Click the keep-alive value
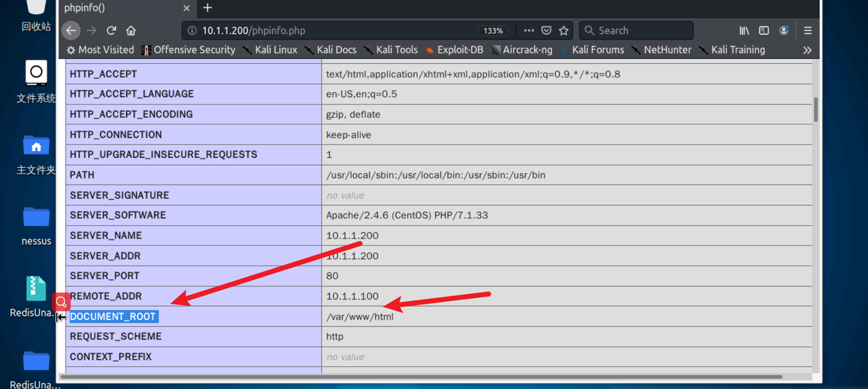Viewport: 868px width, 389px height. pos(349,135)
